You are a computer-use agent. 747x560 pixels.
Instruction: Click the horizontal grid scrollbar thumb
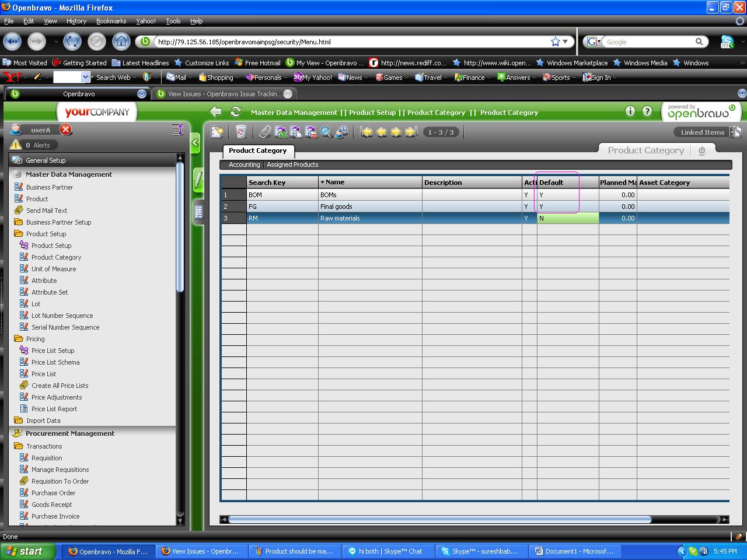pyautogui.click(x=439, y=519)
